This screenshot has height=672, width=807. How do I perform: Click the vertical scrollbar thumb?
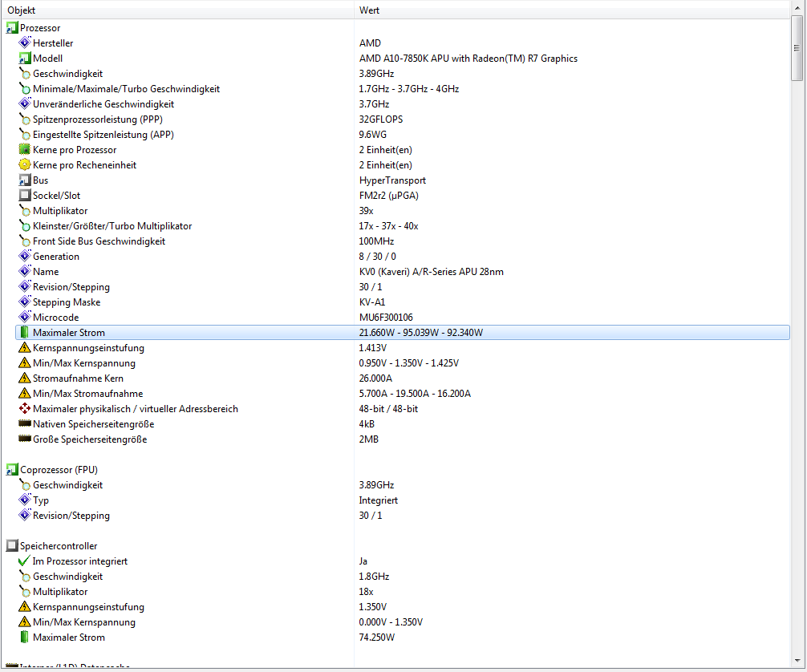tap(797, 48)
